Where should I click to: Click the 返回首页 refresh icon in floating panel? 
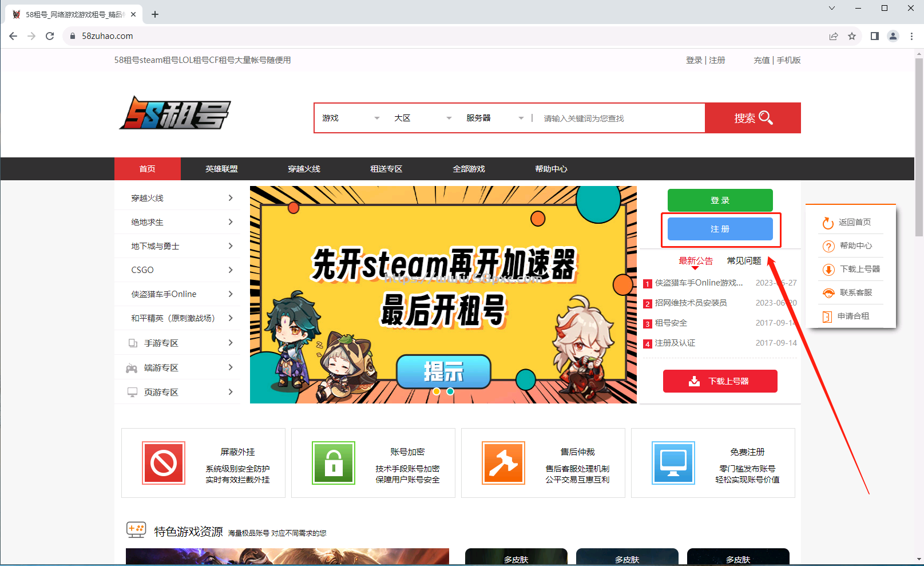click(828, 223)
